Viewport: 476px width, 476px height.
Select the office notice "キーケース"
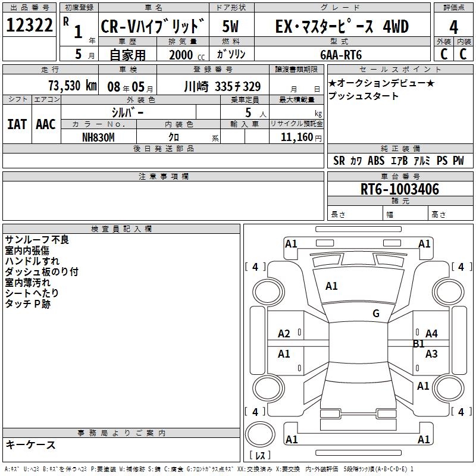pyautogui.click(x=31, y=444)
